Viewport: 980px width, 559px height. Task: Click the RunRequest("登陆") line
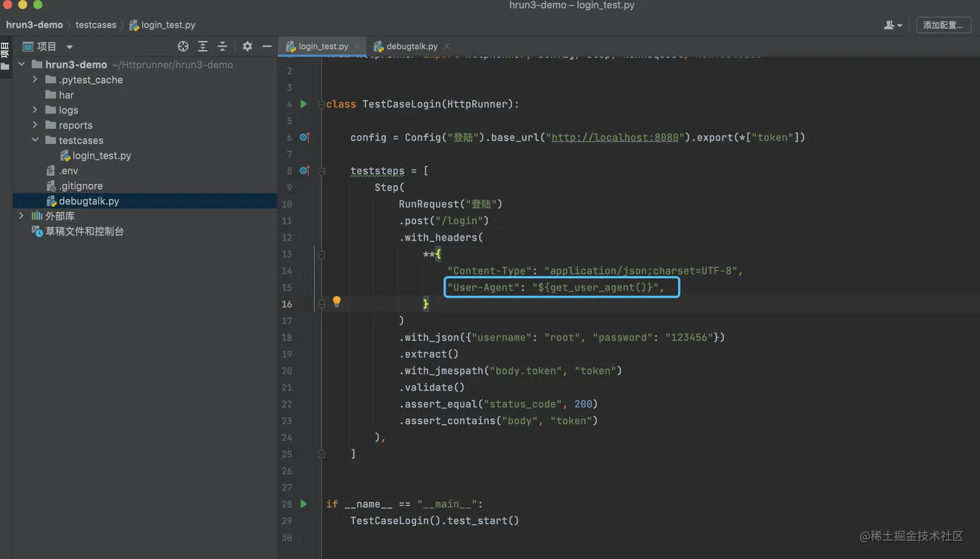click(450, 204)
